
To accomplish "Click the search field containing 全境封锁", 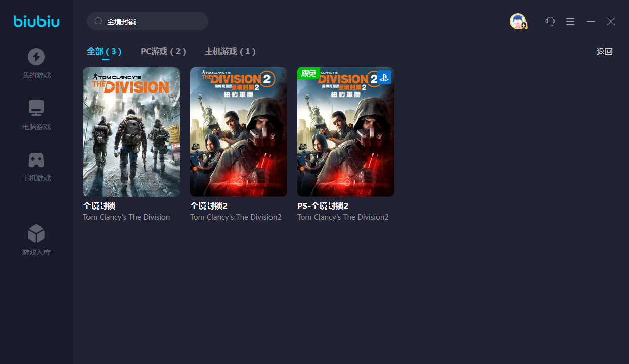I will click(x=152, y=22).
